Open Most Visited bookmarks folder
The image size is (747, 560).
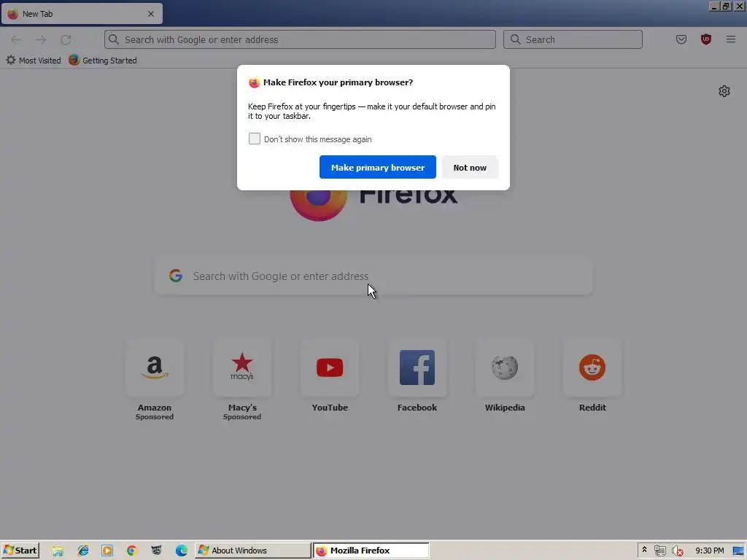coord(34,61)
